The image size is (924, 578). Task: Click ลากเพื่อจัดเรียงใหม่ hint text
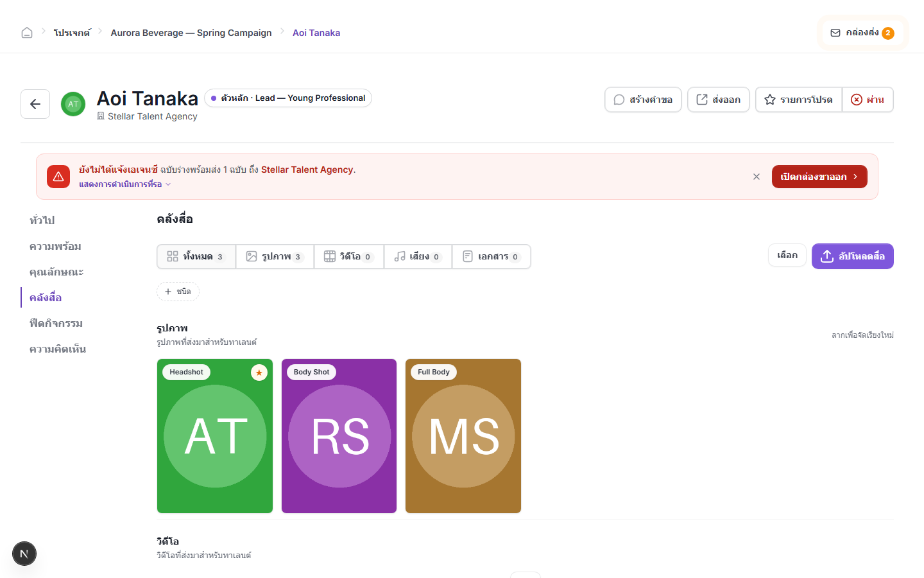click(x=862, y=335)
